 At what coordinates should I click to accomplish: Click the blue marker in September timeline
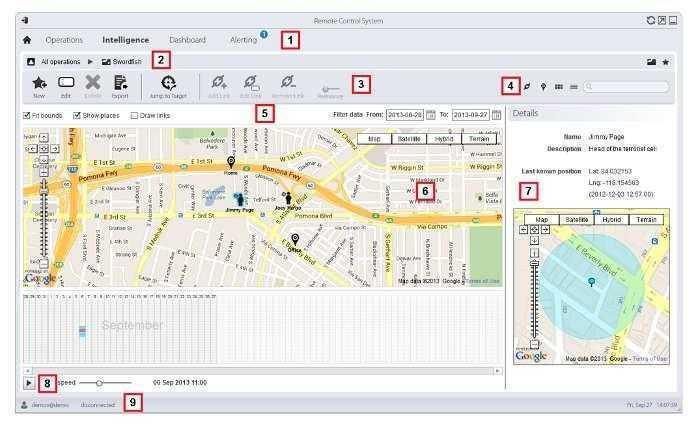point(82,331)
